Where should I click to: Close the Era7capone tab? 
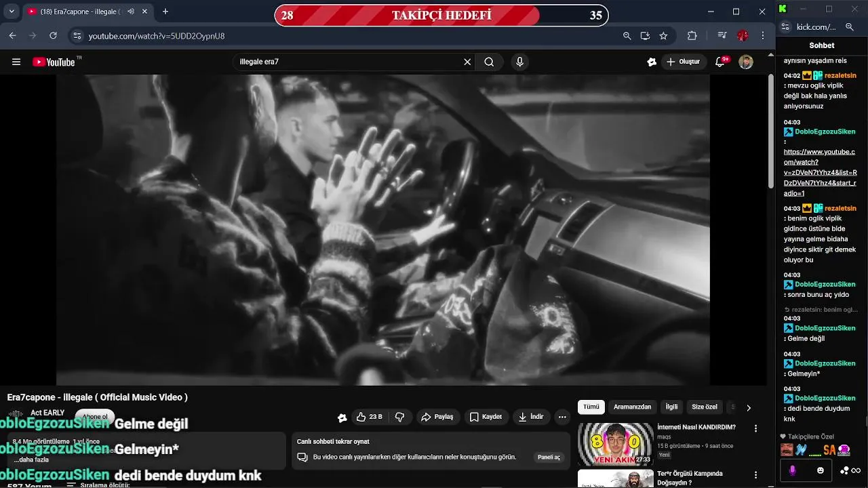click(x=144, y=12)
